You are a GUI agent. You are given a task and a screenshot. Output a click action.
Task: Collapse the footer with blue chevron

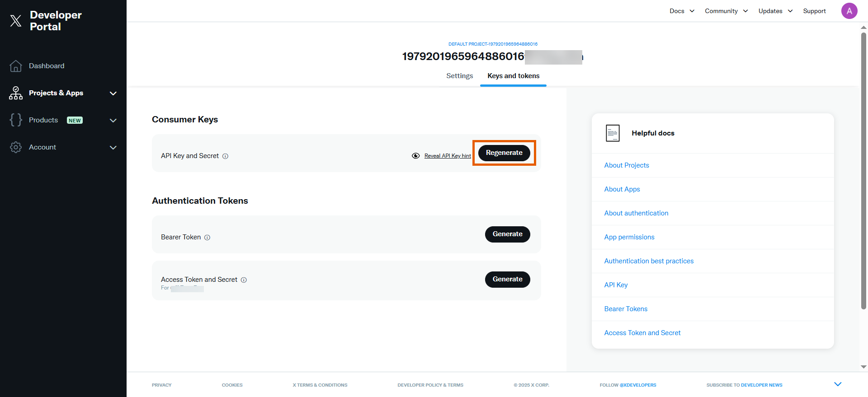(838, 384)
